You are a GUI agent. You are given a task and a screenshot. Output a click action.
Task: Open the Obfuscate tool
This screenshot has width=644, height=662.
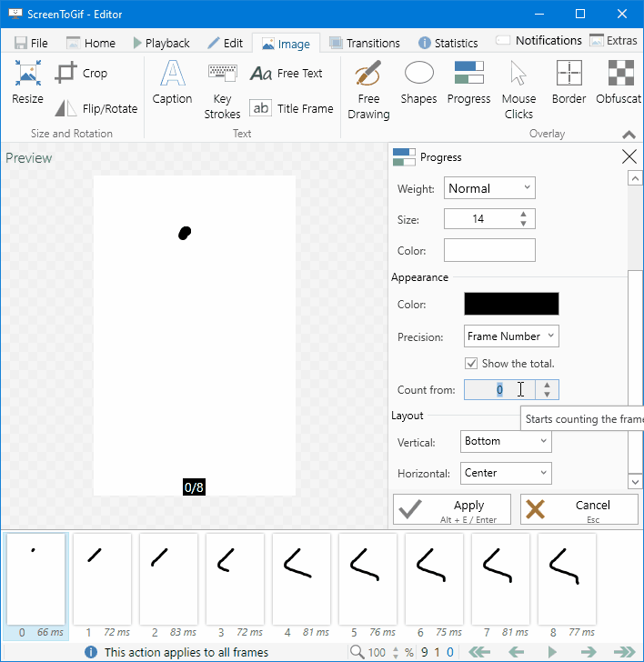(x=619, y=83)
